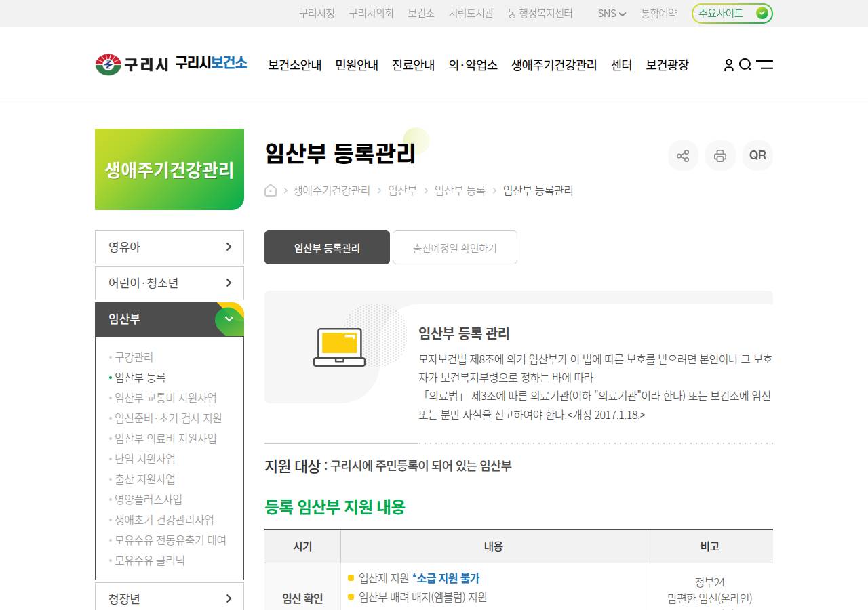
Task: Open 통합예약 top link
Action: [x=659, y=13]
